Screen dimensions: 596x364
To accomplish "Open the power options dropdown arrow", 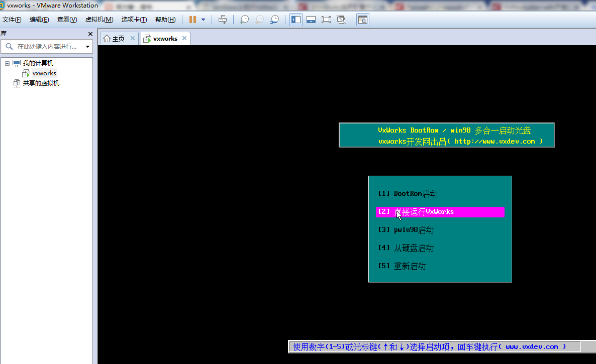I will click(204, 20).
